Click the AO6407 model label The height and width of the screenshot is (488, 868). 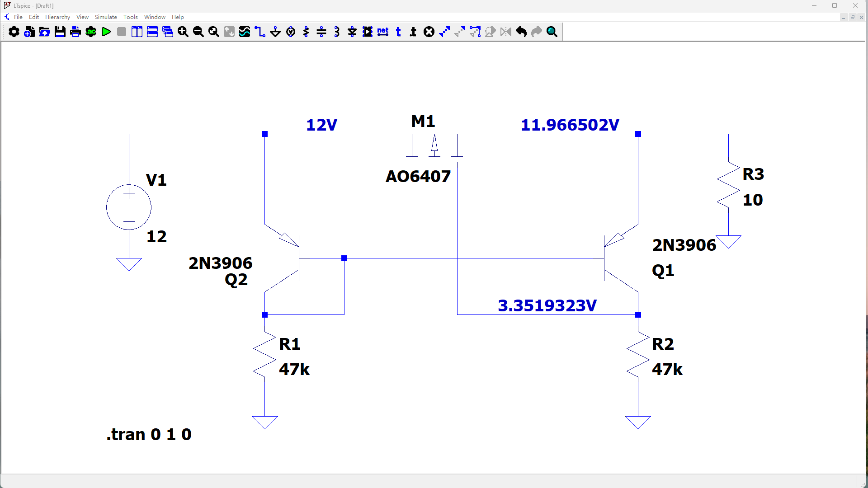point(418,176)
